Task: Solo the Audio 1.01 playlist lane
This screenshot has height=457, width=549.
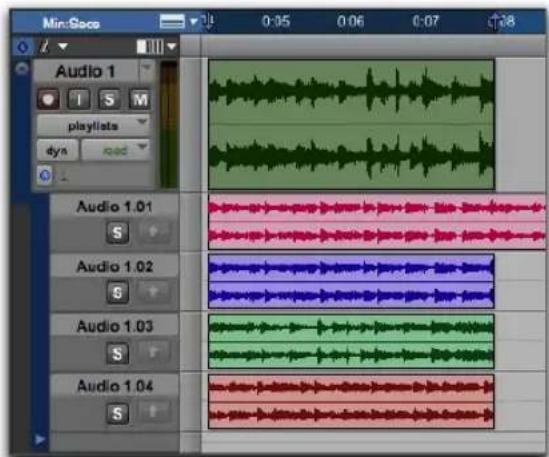Action: coord(117,232)
